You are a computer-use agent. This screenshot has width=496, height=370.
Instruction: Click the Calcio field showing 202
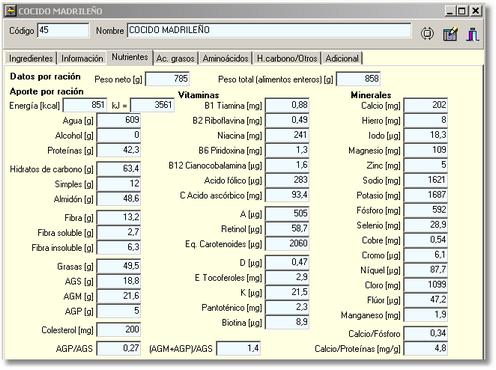tap(426, 105)
